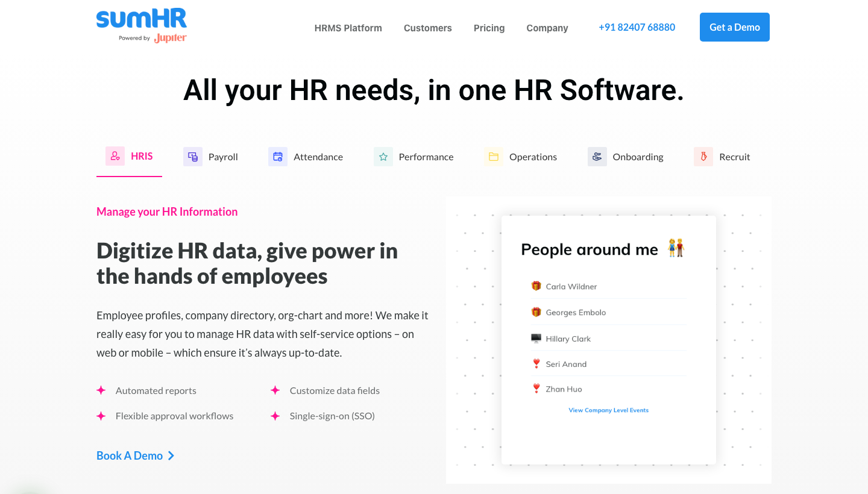Select Hillary Clark in the list
This screenshot has width=868, height=494.
tap(568, 339)
